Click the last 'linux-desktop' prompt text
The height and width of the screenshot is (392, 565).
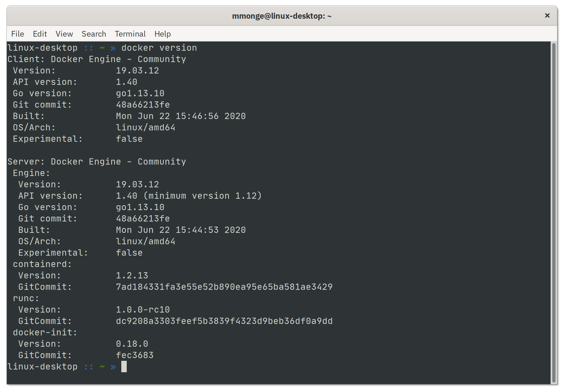pyautogui.click(x=43, y=367)
